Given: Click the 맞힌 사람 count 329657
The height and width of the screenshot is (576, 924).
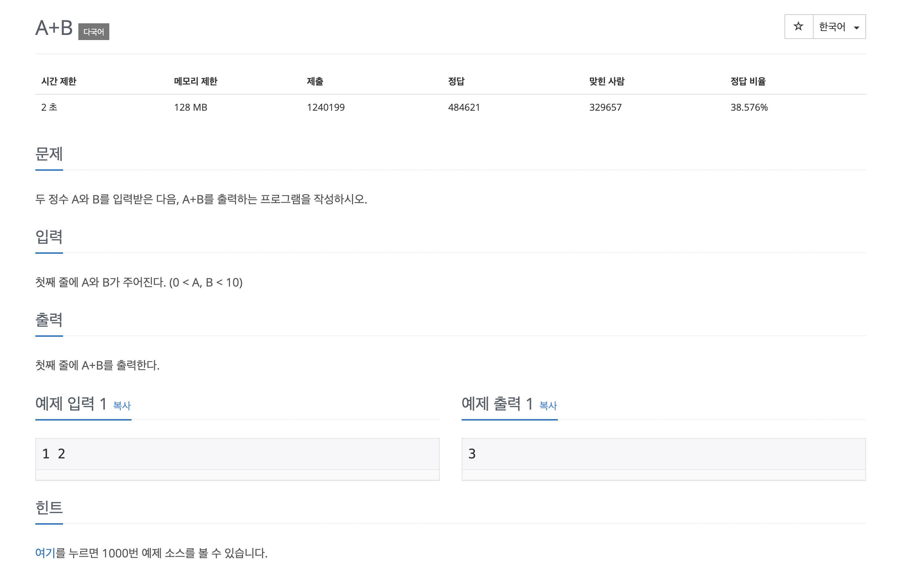Looking at the screenshot, I should coord(604,107).
